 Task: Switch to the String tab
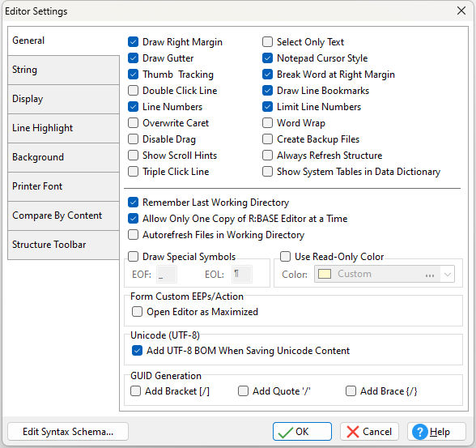(x=63, y=70)
